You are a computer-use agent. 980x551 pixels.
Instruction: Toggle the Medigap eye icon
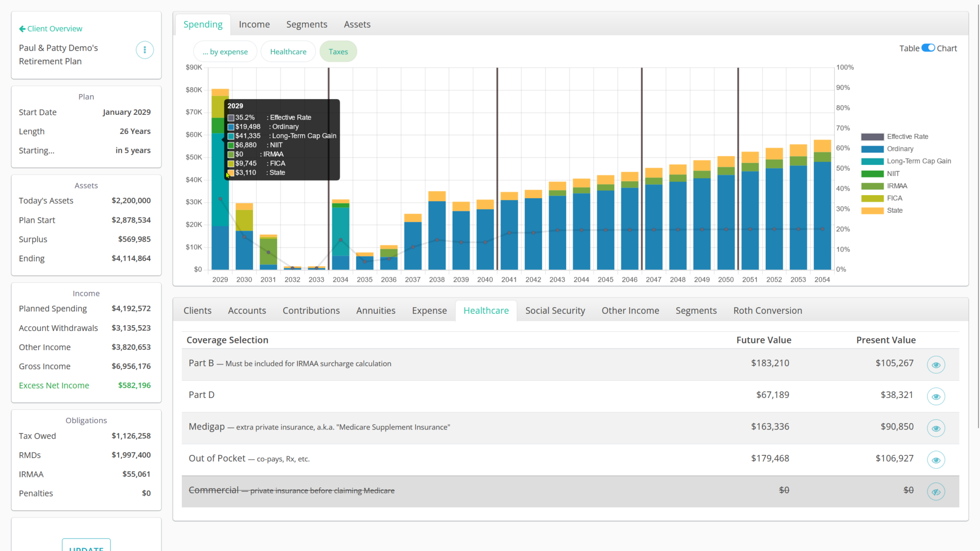click(x=935, y=428)
